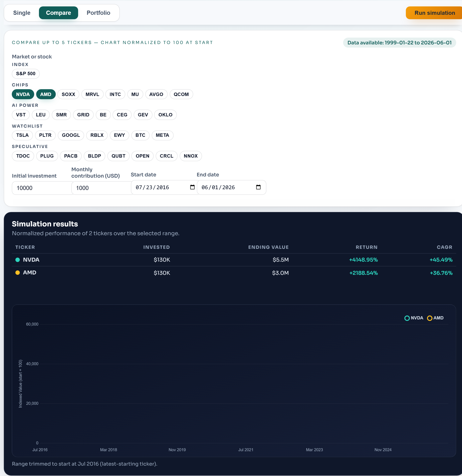Screen dimensions: 462x476
Task: Click the INVESTED column header
Action: (156, 247)
